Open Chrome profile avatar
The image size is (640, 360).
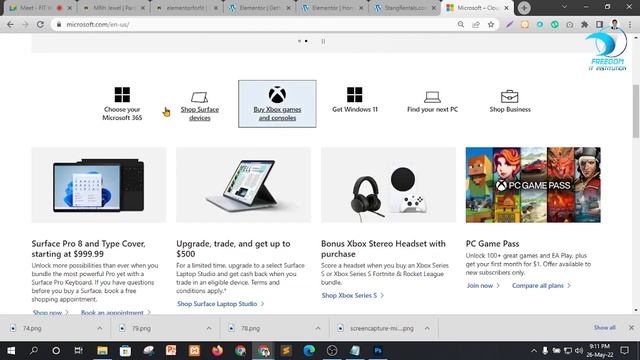point(615,24)
